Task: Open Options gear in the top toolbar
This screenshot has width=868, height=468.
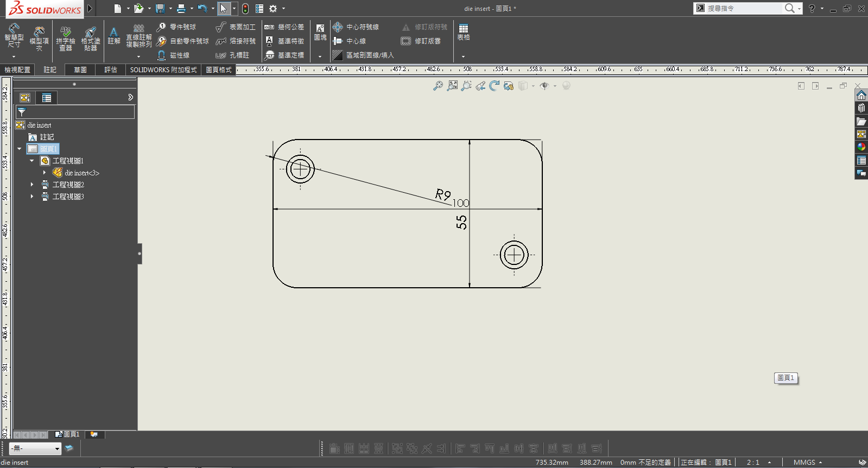Action: pyautogui.click(x=273, y=9)
